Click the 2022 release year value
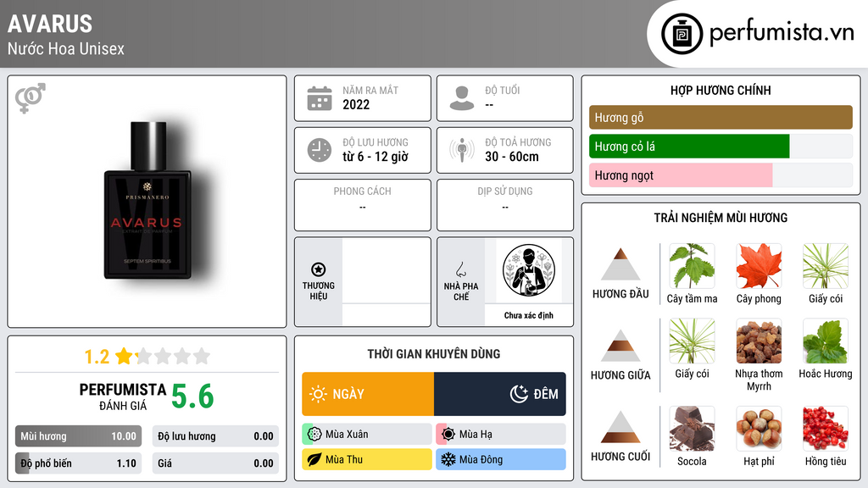868x488 pixels. pyautogui.click(x=356, y=104)
